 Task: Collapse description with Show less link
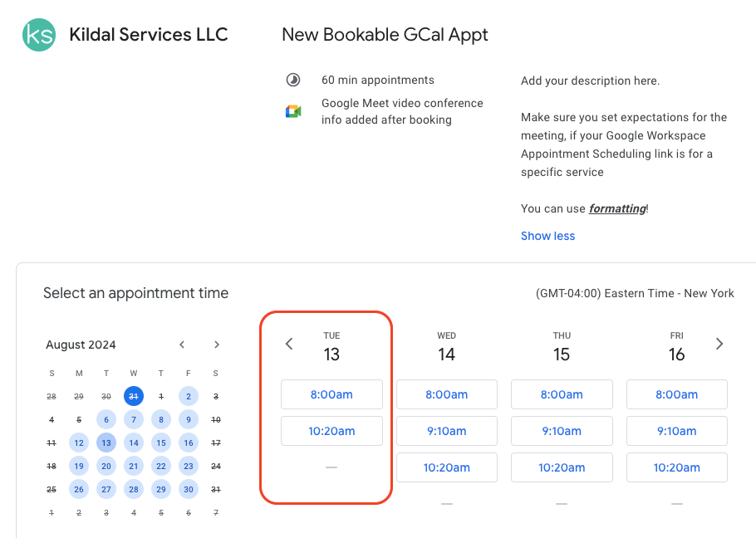click(547, 236)
